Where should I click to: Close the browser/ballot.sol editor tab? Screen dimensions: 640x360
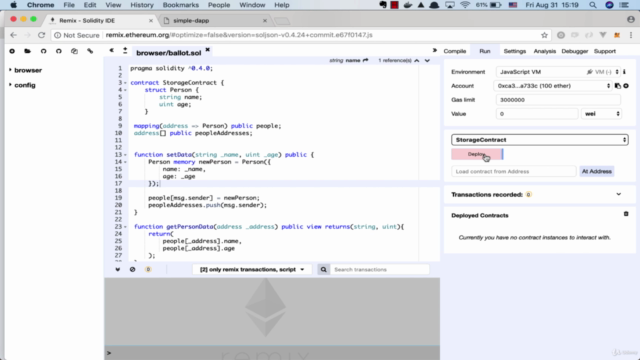tap(207, 50)
